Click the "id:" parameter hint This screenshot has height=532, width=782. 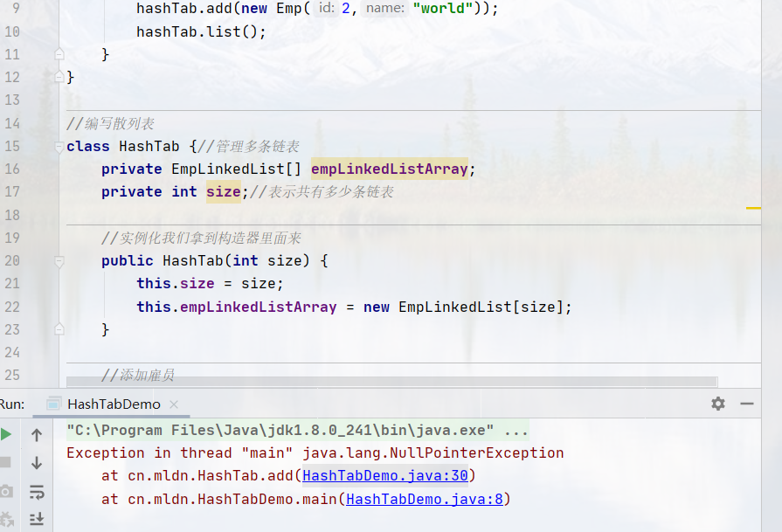[x=327, y=9]
